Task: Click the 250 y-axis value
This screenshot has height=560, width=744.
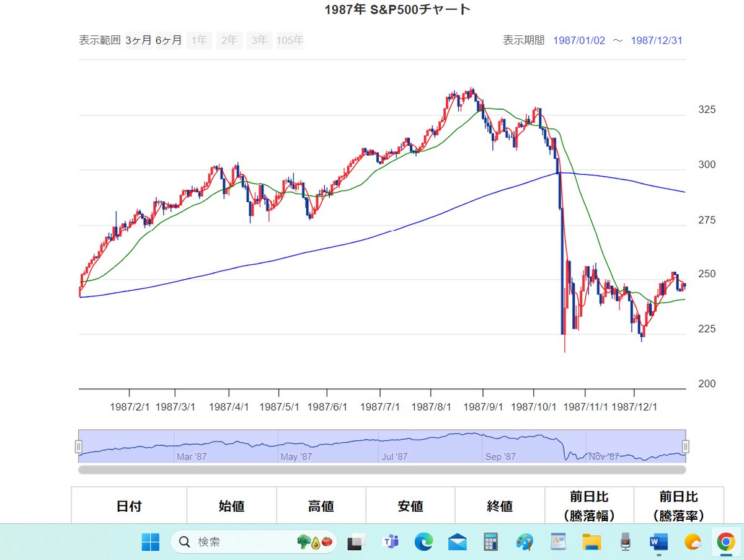Action: [x=707, y=274]
